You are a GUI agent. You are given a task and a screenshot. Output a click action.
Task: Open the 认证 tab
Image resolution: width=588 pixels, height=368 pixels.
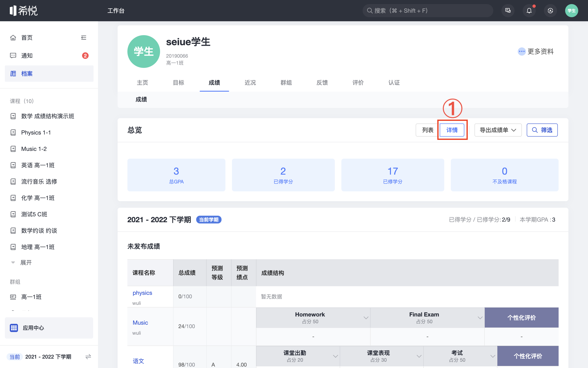(394, 83)
